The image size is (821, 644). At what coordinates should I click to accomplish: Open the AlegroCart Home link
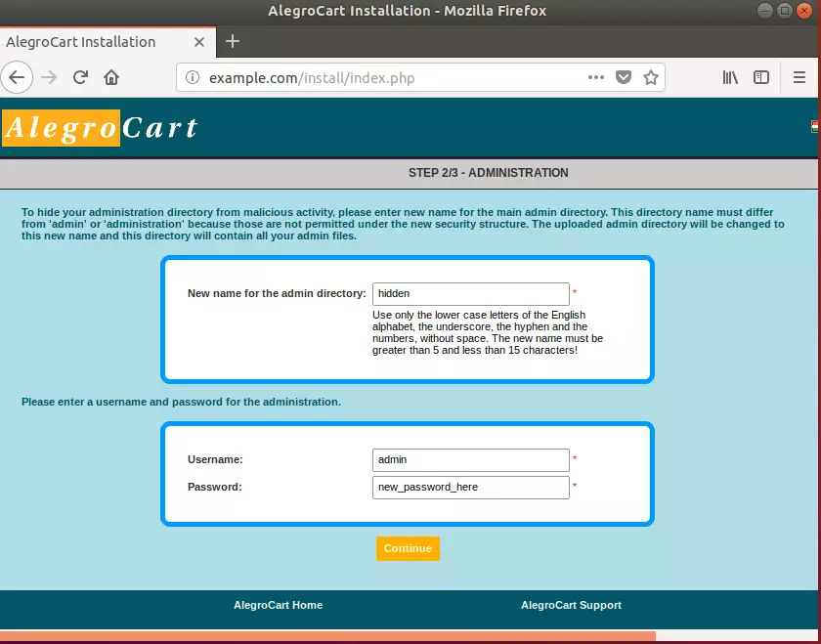[278, 605]
